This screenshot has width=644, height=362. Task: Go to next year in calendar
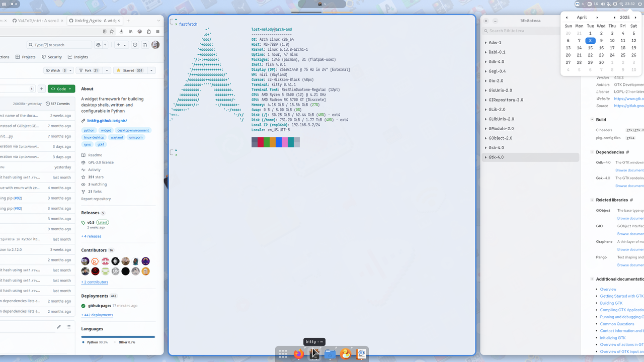pyautogui.click(x=635, y=18)
